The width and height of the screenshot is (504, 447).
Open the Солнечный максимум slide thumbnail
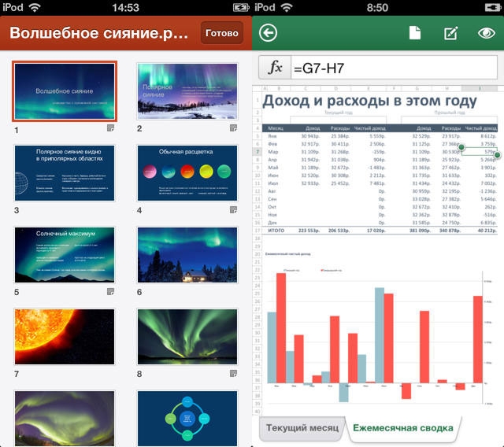pyautogui.click(x=65, y=254)
